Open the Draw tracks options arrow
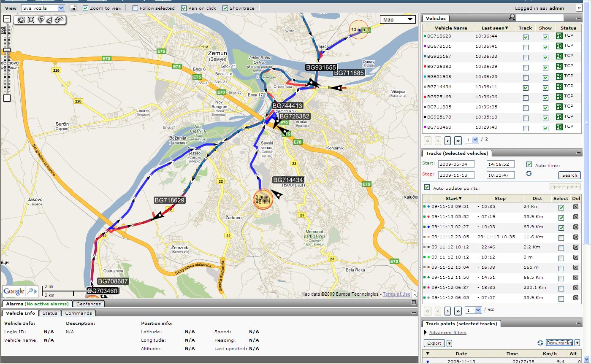This screenshot has height=364, width=591. 577,343
